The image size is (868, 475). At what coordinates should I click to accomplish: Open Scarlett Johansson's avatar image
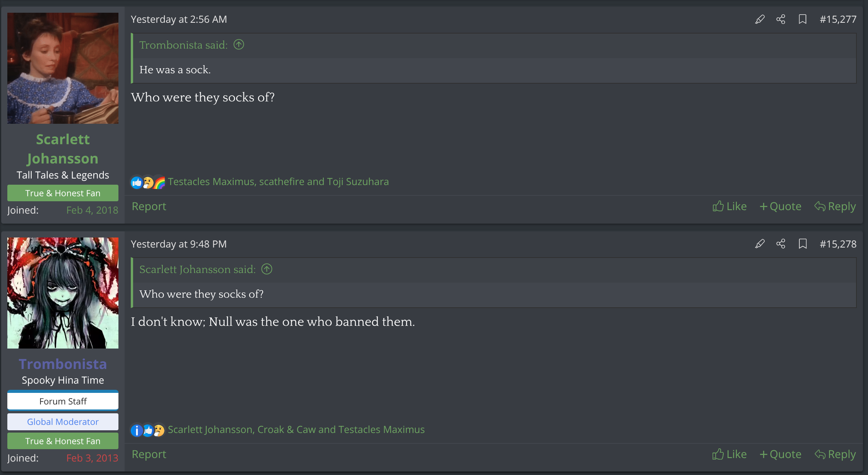coord(63,68)
